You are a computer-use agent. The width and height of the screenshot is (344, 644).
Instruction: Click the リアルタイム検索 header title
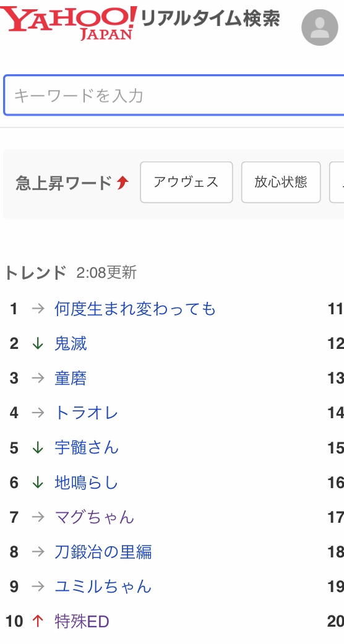[x=210, y=19]
